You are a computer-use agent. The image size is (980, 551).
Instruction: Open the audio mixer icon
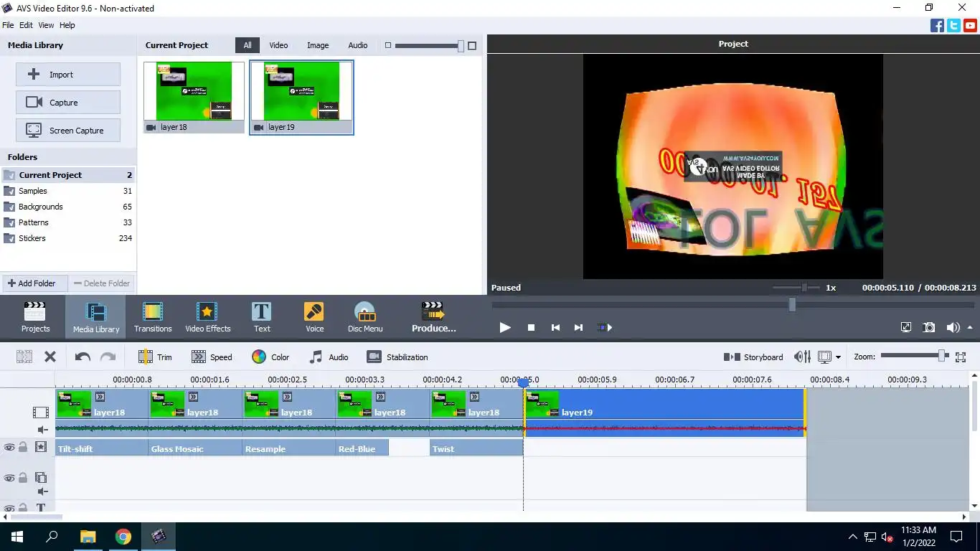(x=802, y=357)
